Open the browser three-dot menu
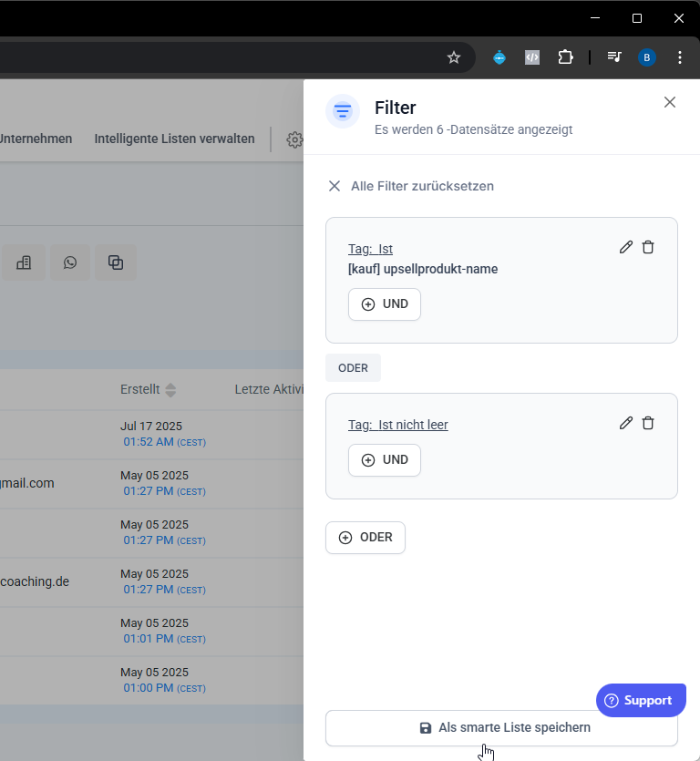The height and width of the screenshot is (761, 700). click(680, 57)
